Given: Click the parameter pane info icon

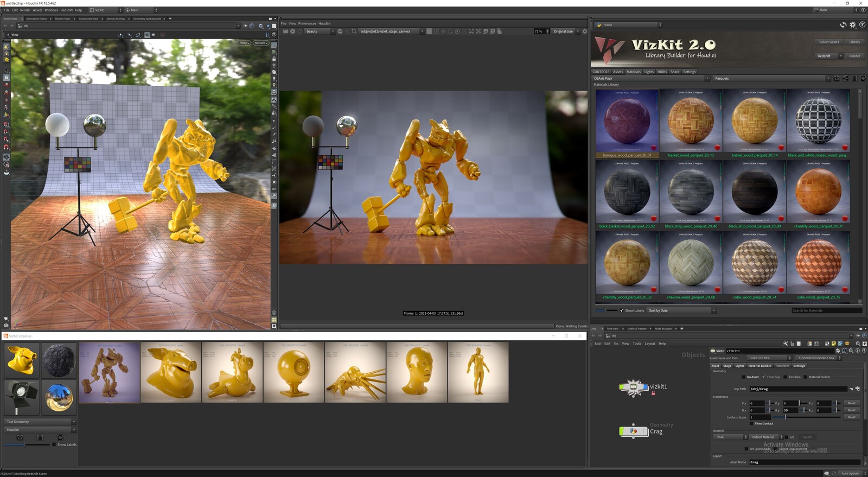Looking at the screenshot, I should coord(858,351).
